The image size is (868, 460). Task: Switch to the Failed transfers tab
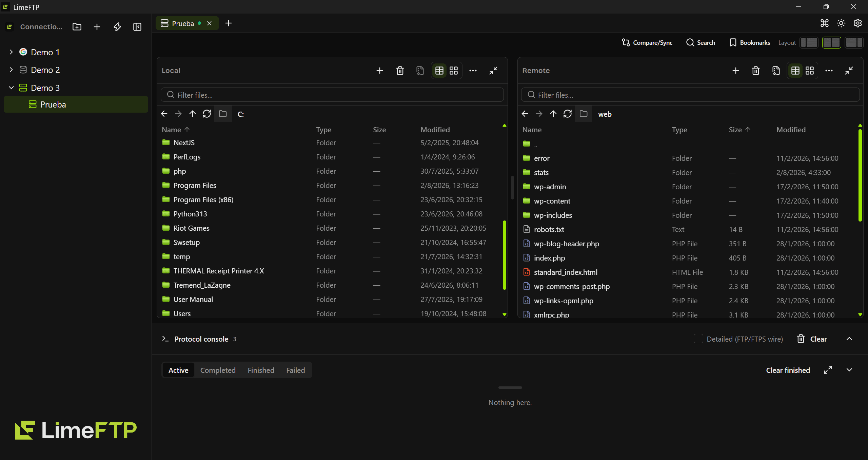click(x=295, y=370)
